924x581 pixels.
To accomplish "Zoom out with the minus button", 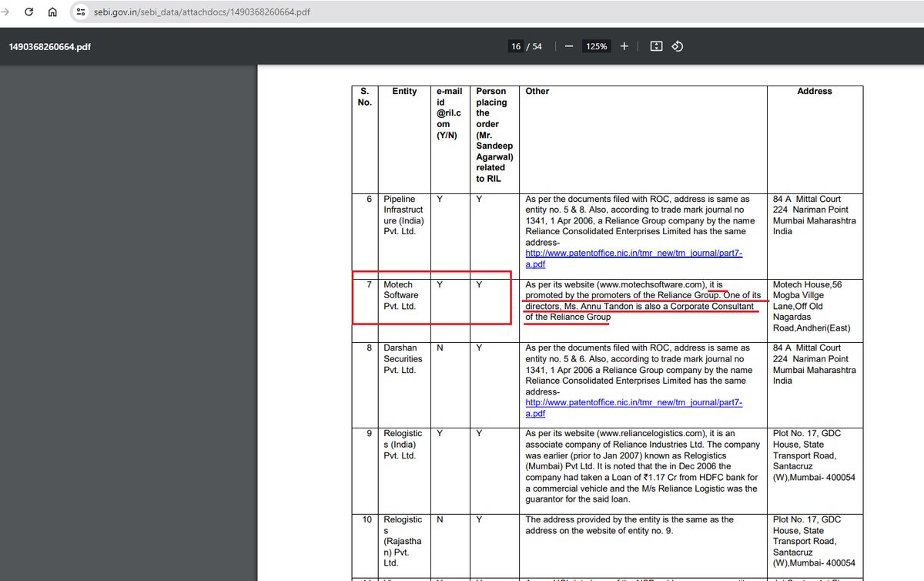I will (569, 46).
